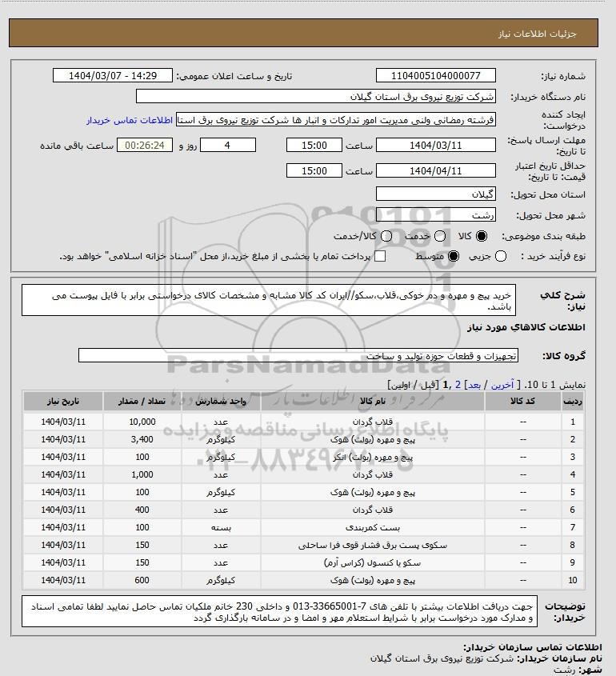Click item name بست کمربندی in row 7
616x676 pixels.
pyautogui.click(x=373, y=527)
